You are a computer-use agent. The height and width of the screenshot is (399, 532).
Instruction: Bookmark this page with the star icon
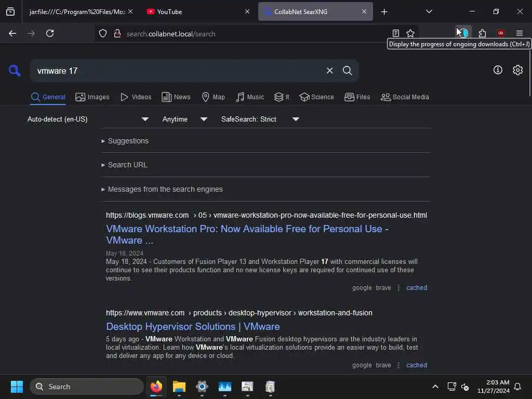(x=410, y=33)
